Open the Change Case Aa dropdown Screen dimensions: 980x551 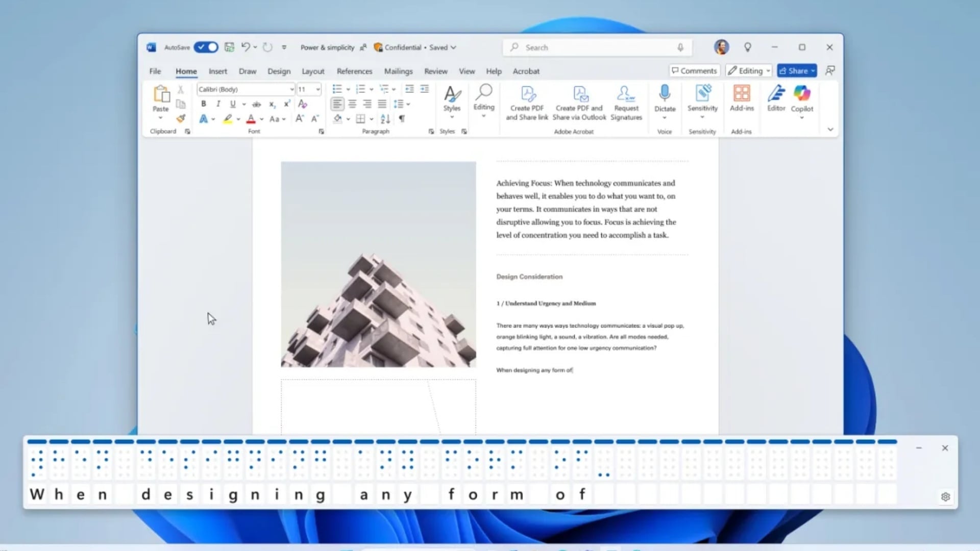(277, 119)
